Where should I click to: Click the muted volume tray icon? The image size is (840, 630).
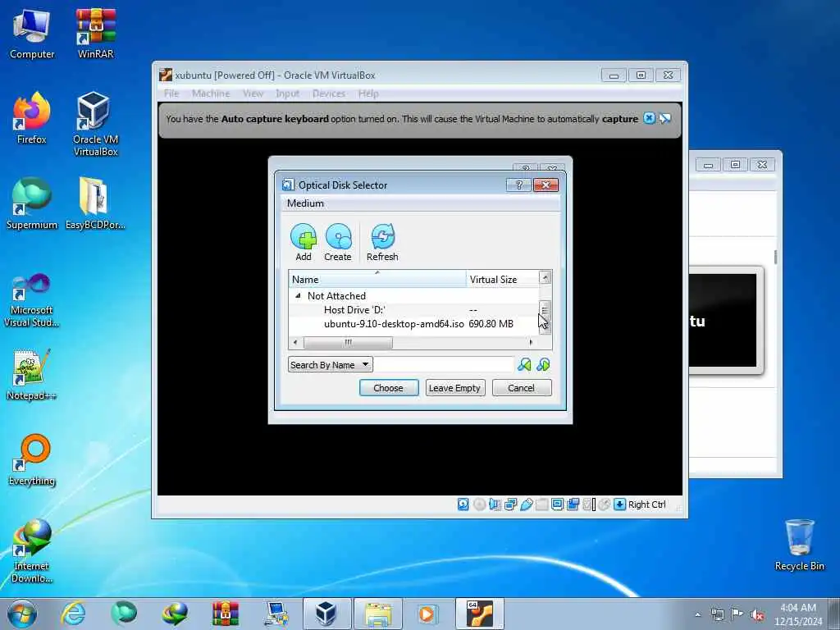click(757, 614)
